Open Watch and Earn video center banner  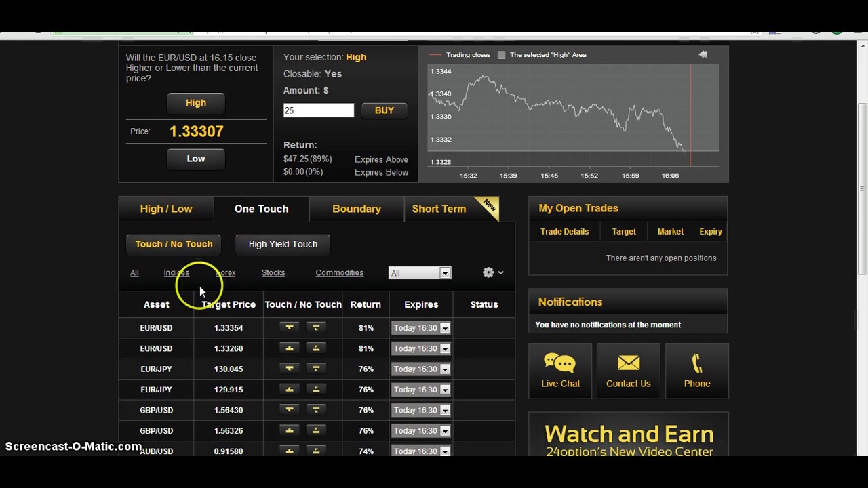tap(629, 435)
